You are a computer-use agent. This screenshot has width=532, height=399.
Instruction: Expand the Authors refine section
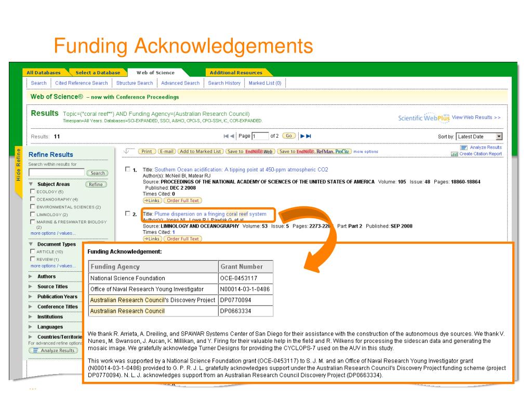(31, 276)
